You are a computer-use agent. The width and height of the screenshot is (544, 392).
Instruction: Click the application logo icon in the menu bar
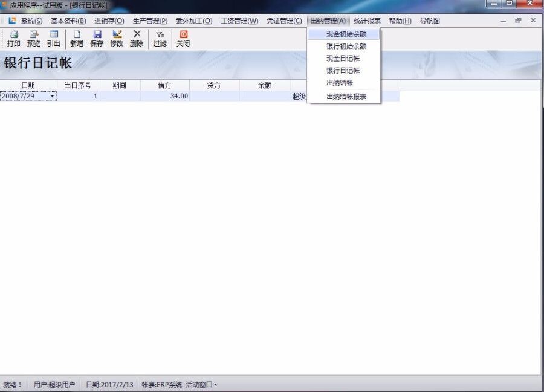(12, 21)
